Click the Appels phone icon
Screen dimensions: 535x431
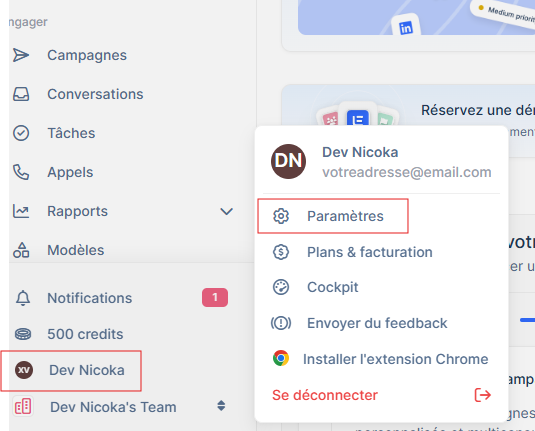point(21,172)
